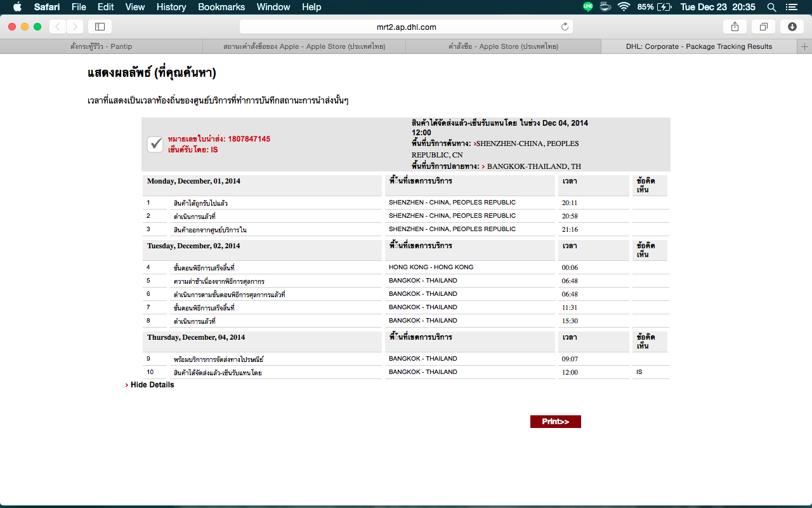Click the battery status icon
The height and width of the screenshot is (508, 812).
click(664, 7)
